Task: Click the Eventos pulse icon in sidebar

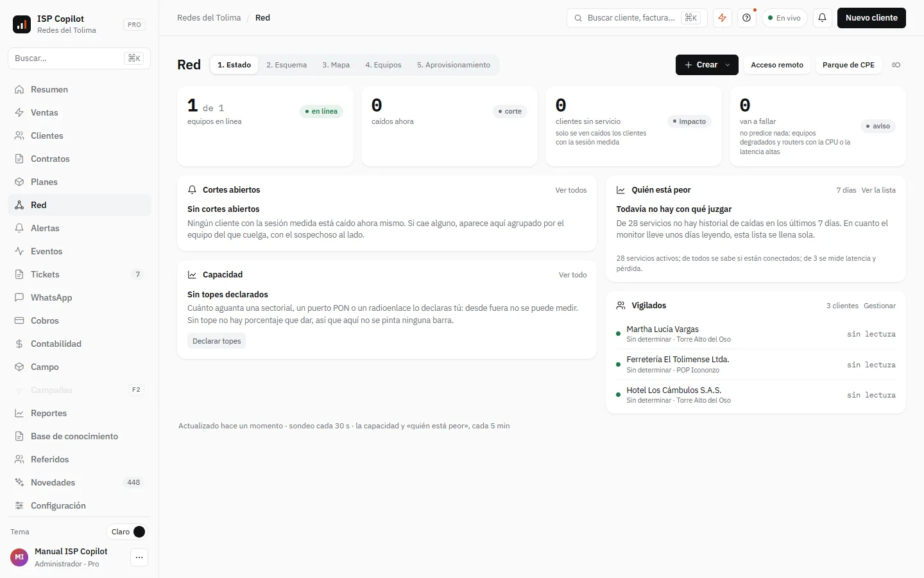Action: [x=19, y=251]
